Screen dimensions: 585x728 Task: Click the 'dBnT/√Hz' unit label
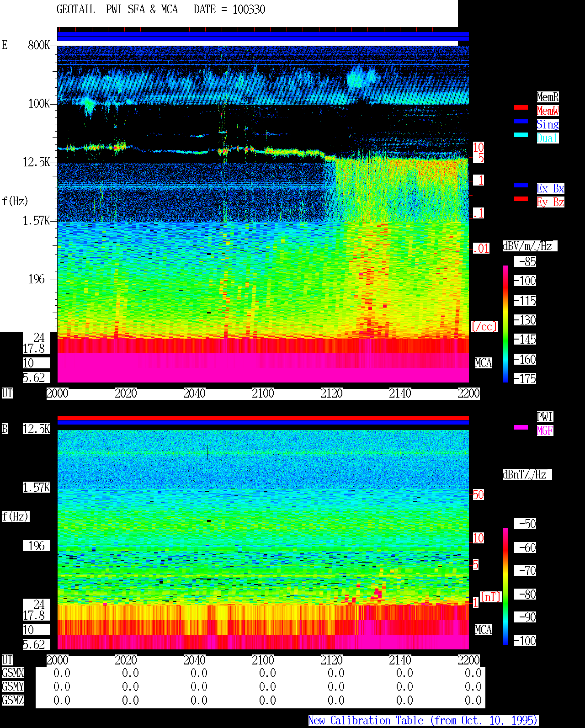click(527, 474)
